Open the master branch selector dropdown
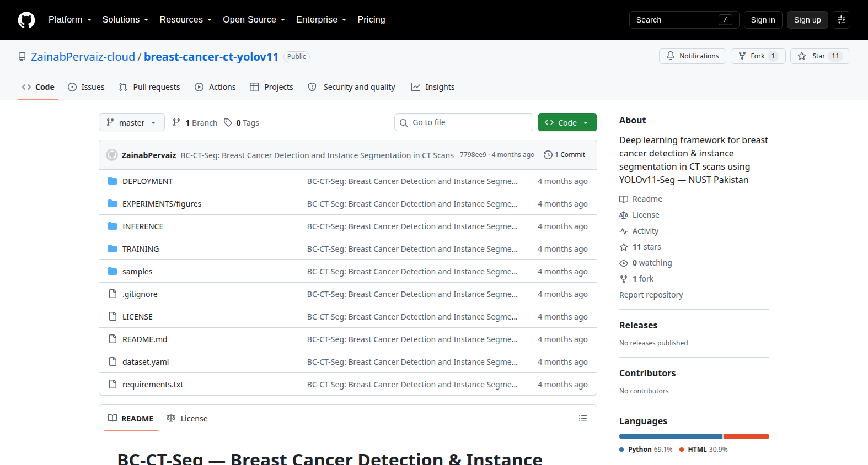This screenshot has width=868, height=465. pyautogui.click(x=132, y=122)
